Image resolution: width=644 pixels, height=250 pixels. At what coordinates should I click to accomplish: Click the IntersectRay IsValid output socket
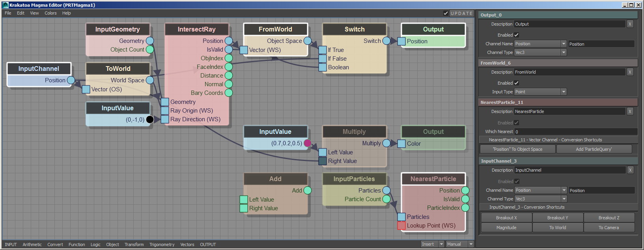pos(229,50)
